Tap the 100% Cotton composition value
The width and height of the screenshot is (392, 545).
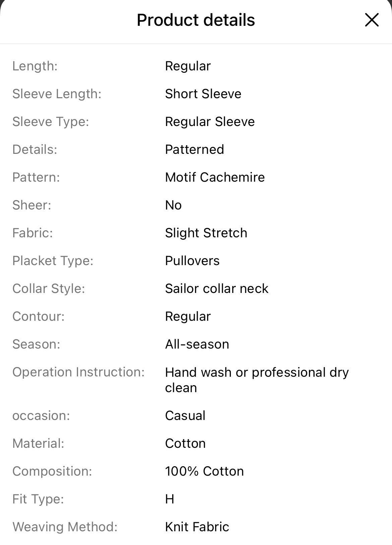[x=204, y=471]
